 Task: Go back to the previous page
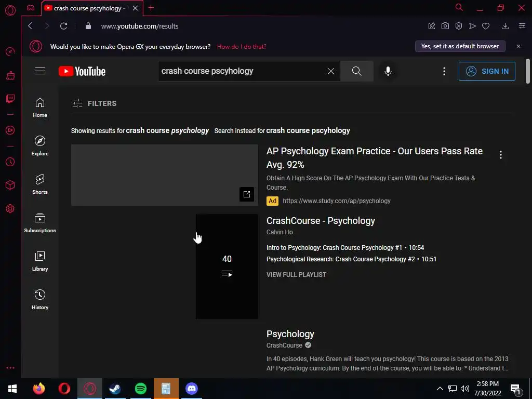point(30,26)
